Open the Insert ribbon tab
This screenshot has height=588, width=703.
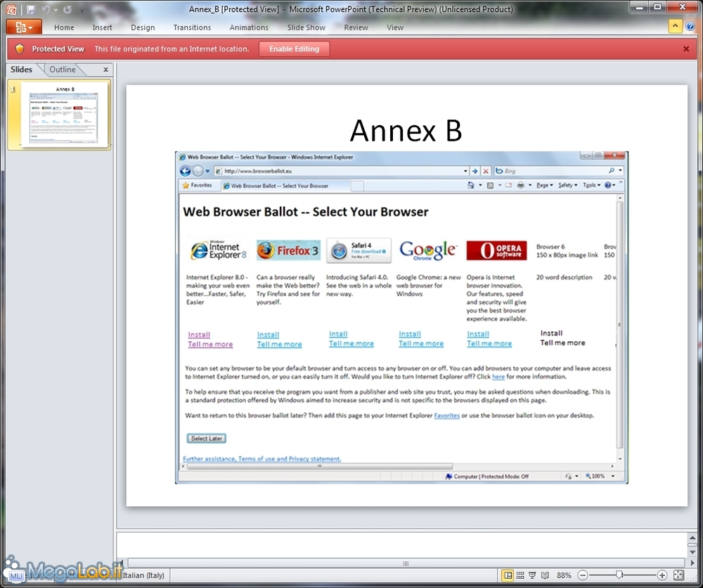[x=102, y=27]
